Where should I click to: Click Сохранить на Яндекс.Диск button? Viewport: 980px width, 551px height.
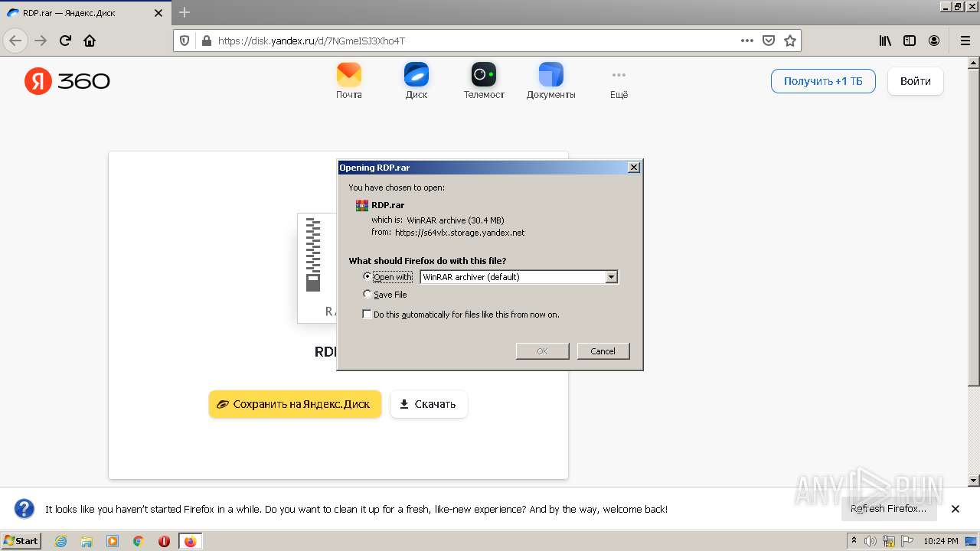coord(295,404)
